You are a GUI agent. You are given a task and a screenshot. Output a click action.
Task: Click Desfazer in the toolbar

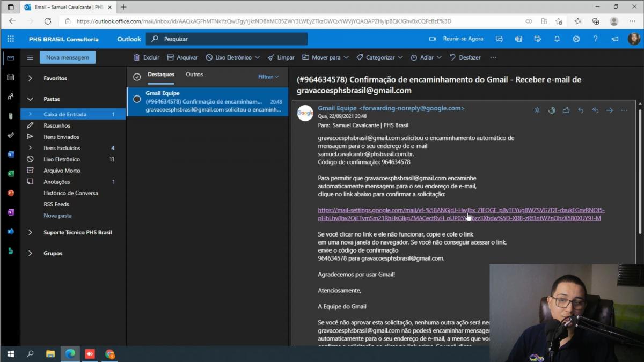465,57
